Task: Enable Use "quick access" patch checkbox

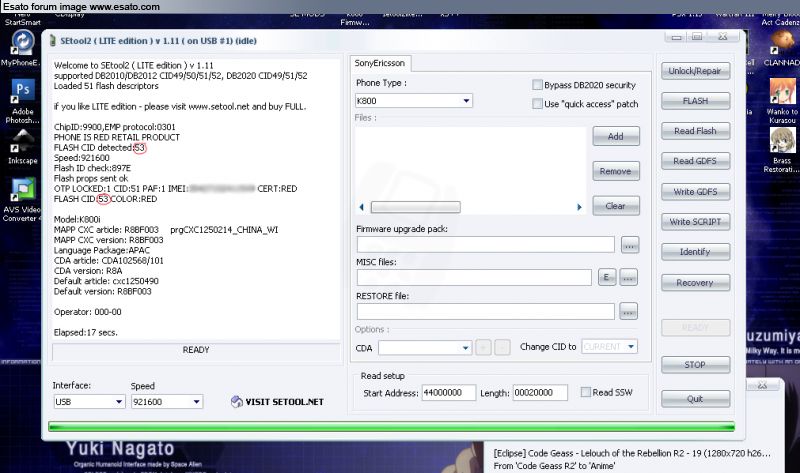Action: tap(537, 104)
